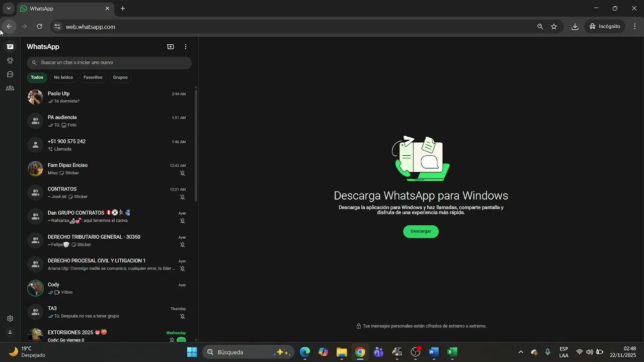Open the weather widget showing 19°C
Screen dimensions: 644x362
point(28,352)
